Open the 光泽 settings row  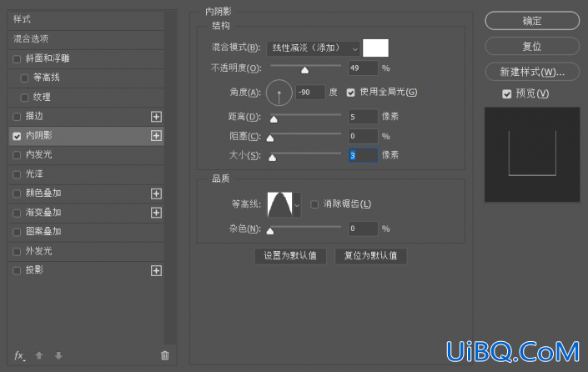click(x=86, y=174)
